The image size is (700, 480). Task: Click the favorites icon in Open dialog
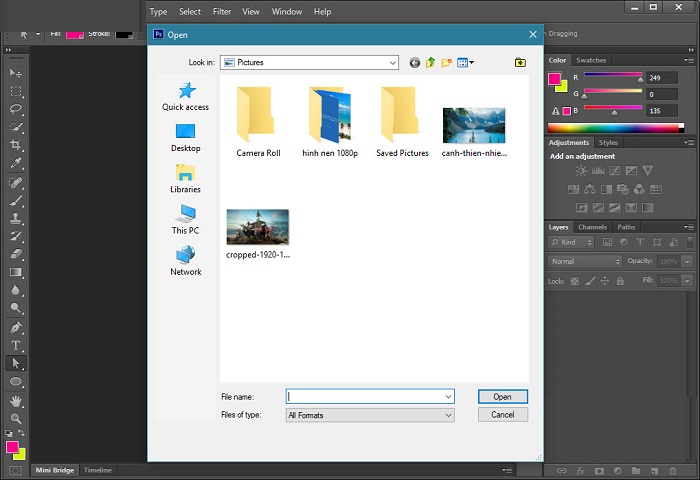(x=520, y=63)
